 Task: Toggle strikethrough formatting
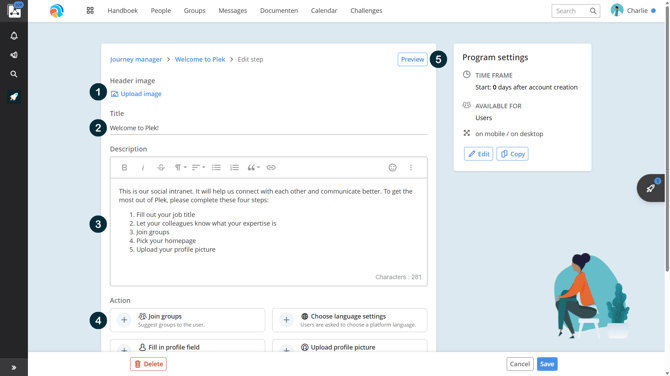tap(161, 167)
